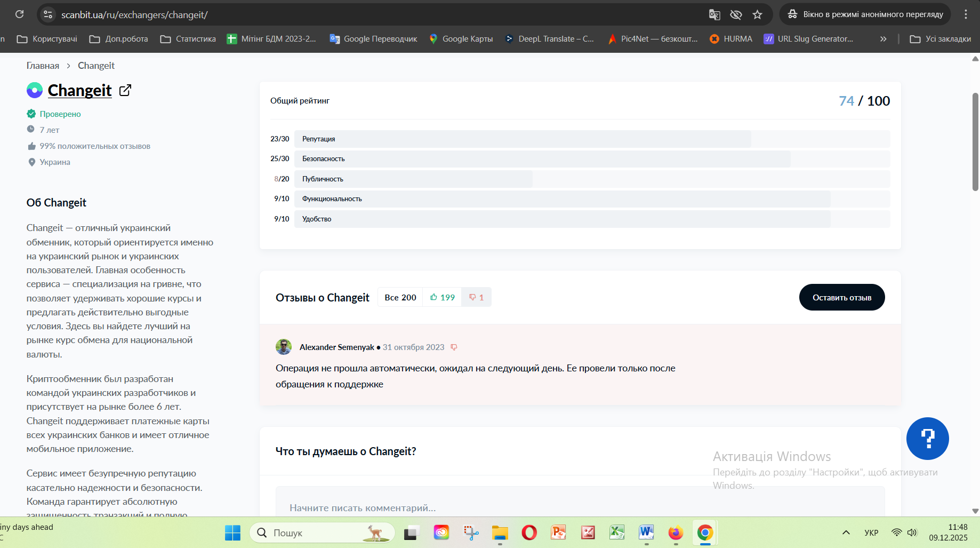Image resolution: width=980 pixels, height=548 pixels.
Task: Open Google Переводчик bookmark
Action: [373, 39]
